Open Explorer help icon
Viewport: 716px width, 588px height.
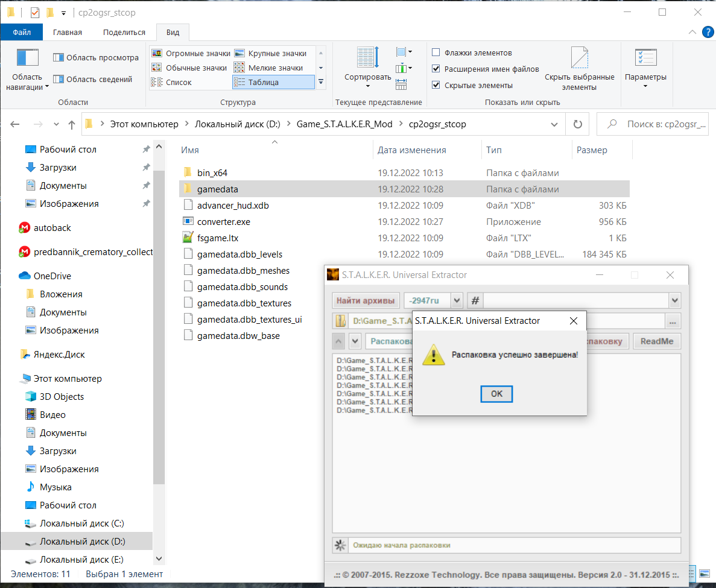(x=708, y=32)
